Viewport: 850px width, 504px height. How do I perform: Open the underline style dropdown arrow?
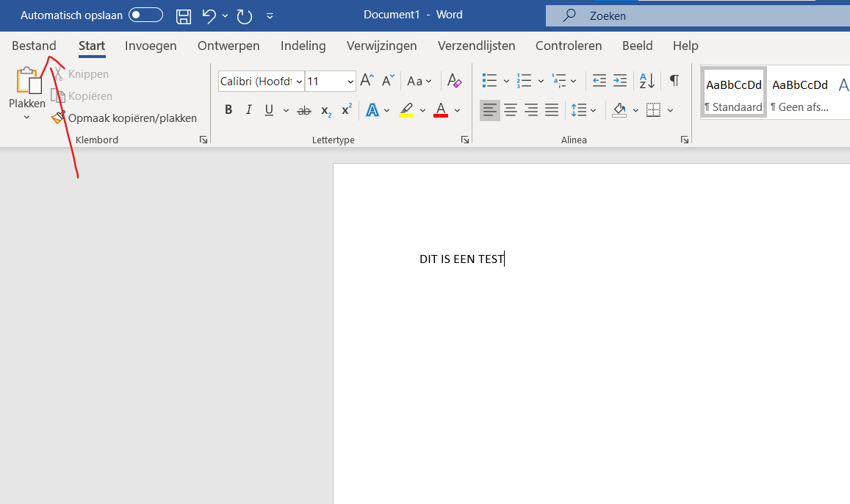pyautogui.click(x=286, y=110)
